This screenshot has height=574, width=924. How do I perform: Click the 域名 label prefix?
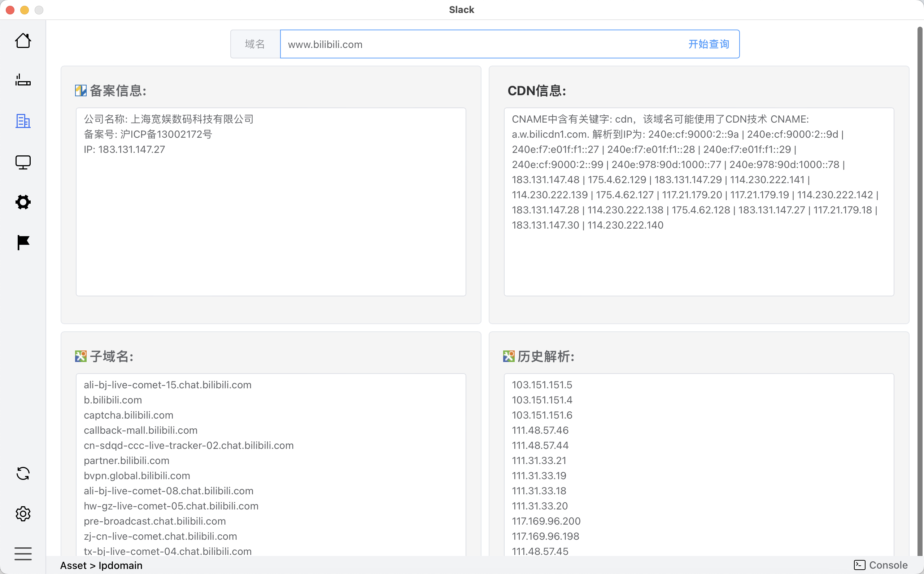[255, 44]
